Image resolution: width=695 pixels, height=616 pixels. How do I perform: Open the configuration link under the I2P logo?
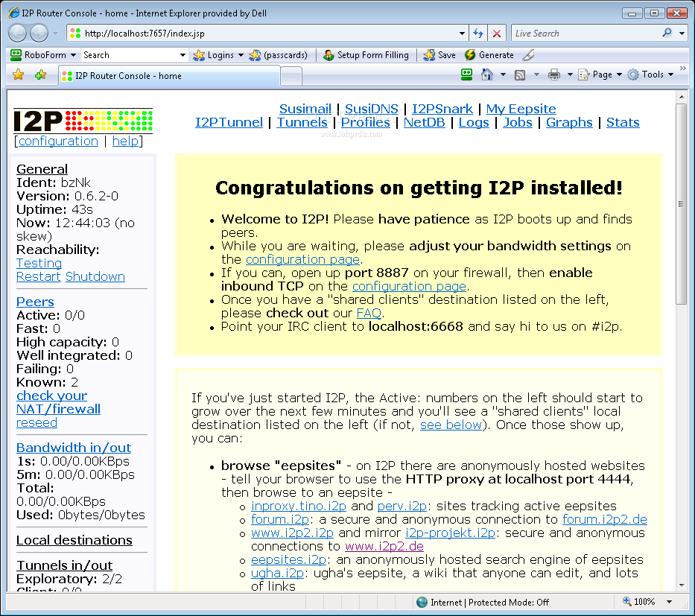click(x=58, y=141)
